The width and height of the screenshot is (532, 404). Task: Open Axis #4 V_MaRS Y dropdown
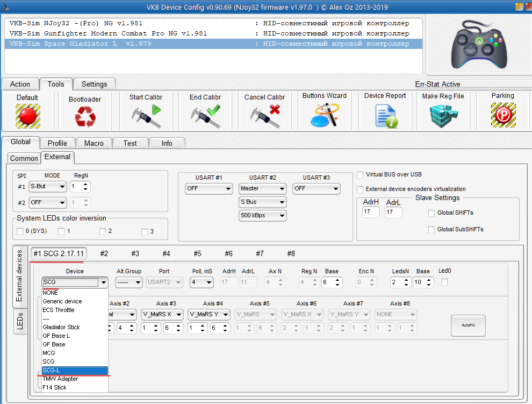(209, 315)
